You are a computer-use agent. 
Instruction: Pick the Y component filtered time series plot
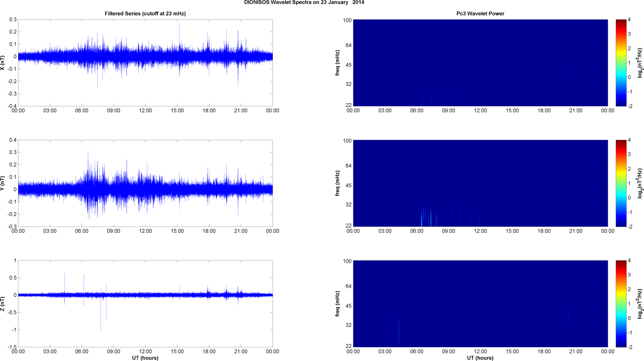(x=145, y=183)
